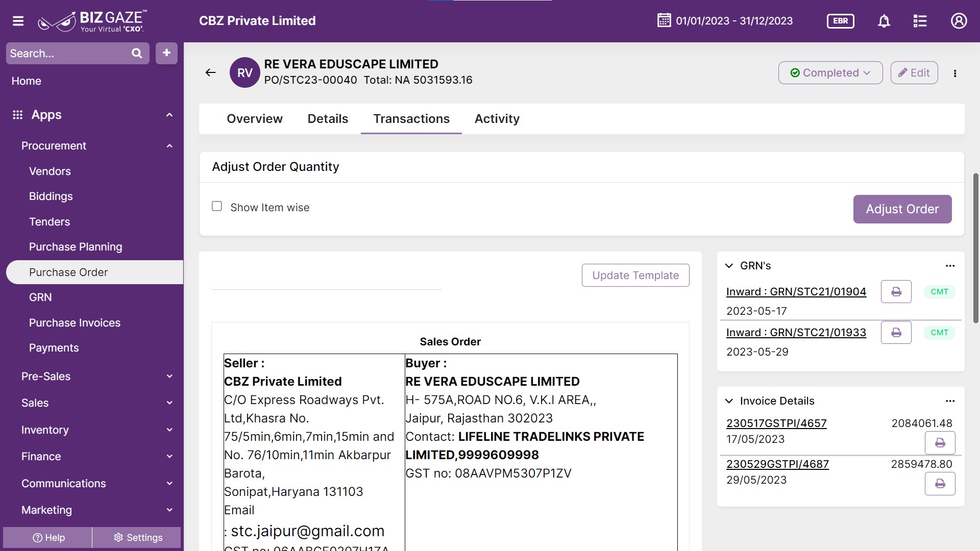980x551 pixels.
Task: Print GRN/STC21/01904 using printer icon
Action: [x=896, y=292]
